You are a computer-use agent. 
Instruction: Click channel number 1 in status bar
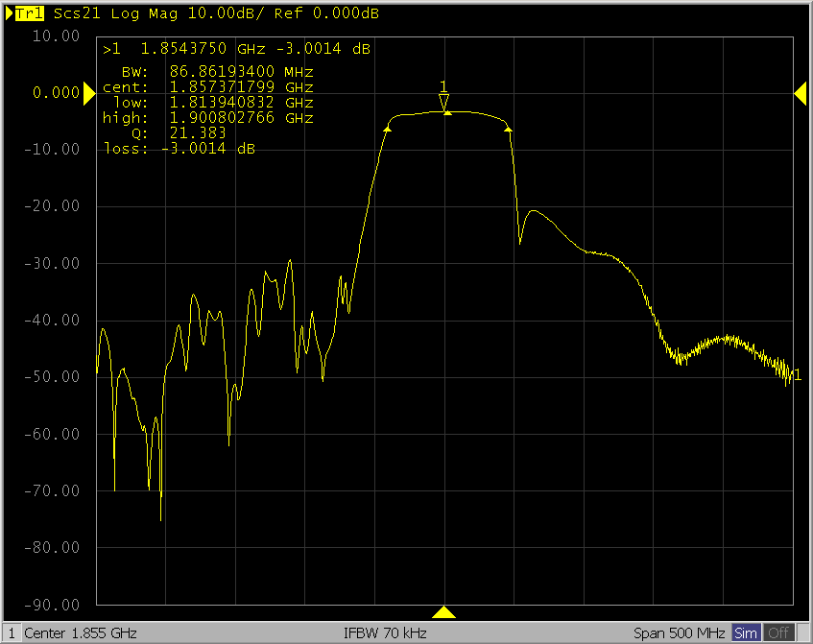pos(10,633)
